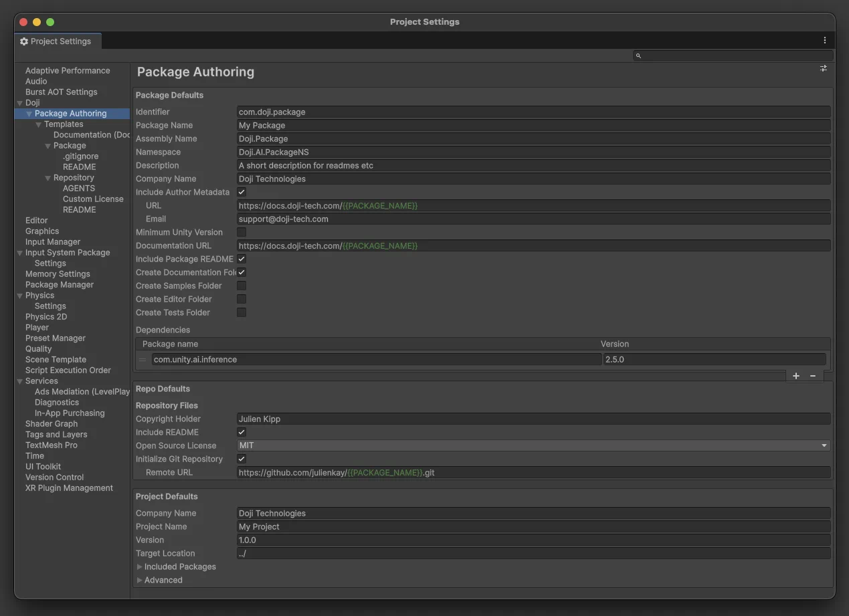
Task: Open XR Plugin Management settings
Action: (70, 488)
